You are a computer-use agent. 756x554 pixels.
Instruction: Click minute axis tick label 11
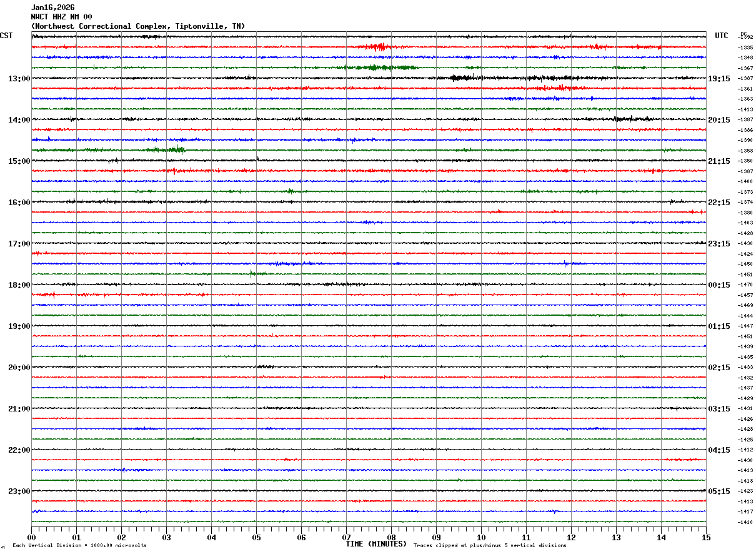pyautogui.click(x=526, y=537)
